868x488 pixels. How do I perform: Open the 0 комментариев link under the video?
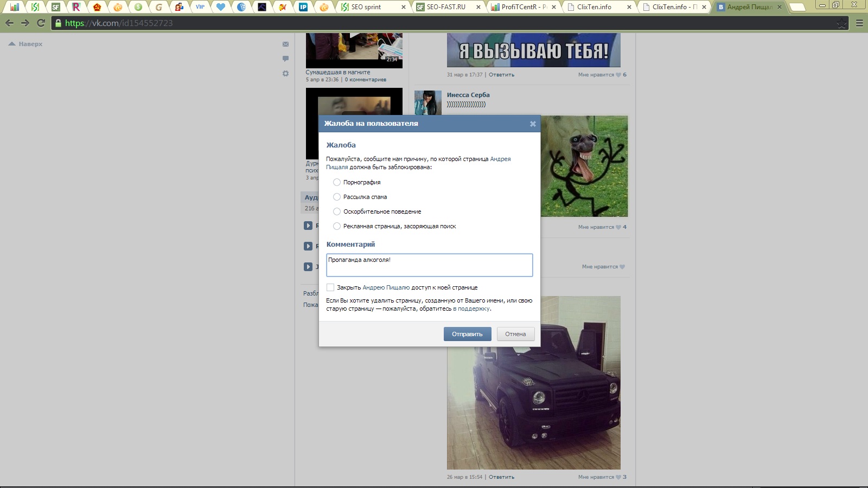pyautogui.click(x=366, y=80)
